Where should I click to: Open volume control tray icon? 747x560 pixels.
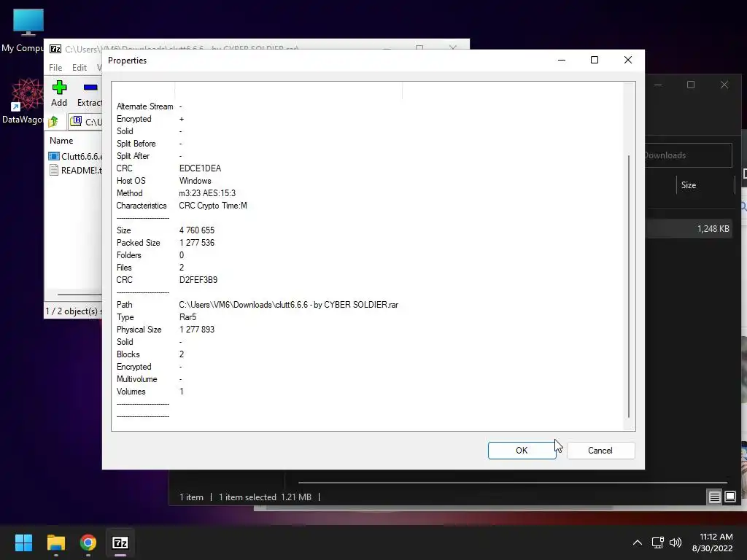676,542
